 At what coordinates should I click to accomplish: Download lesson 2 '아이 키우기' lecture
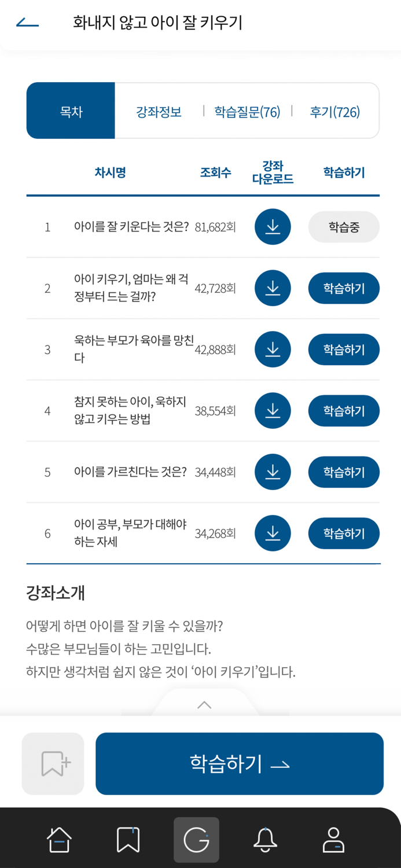pos(273,288)
